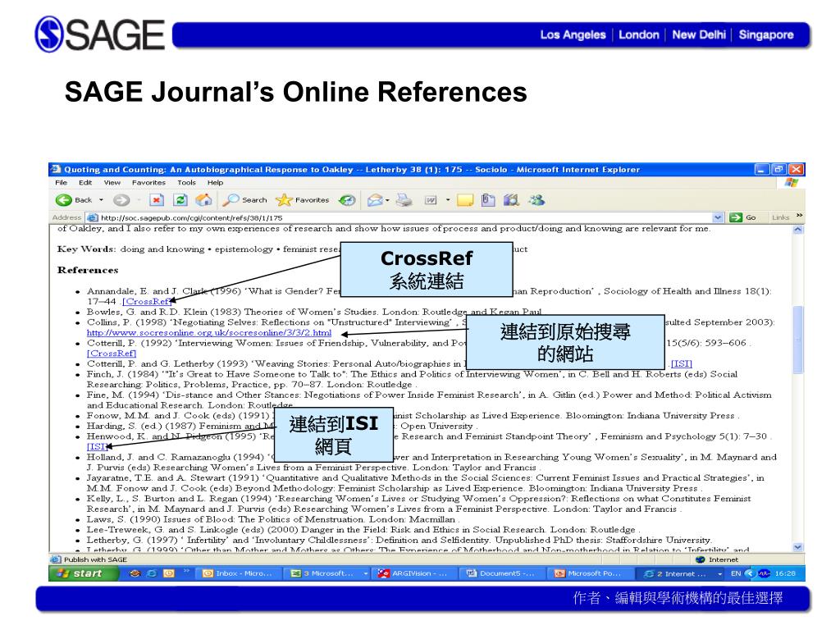Image resolution: width=840 pixels, height=630 pixels.
Task: Open the Edit menu
Action: [85, 183]
